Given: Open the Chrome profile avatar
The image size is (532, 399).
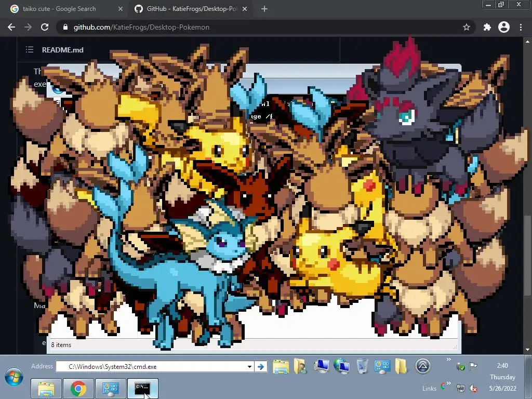Looking at the screenshot, I should 504,27.
